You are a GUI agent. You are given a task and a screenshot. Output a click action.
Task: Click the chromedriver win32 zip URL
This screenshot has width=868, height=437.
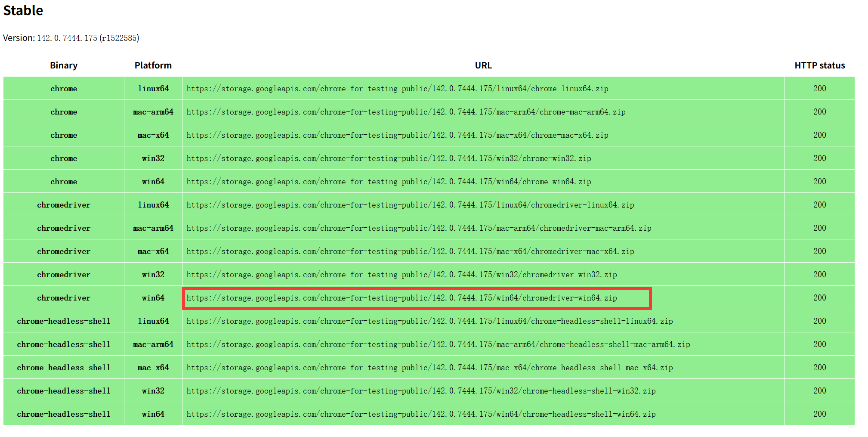coord(402,275)
